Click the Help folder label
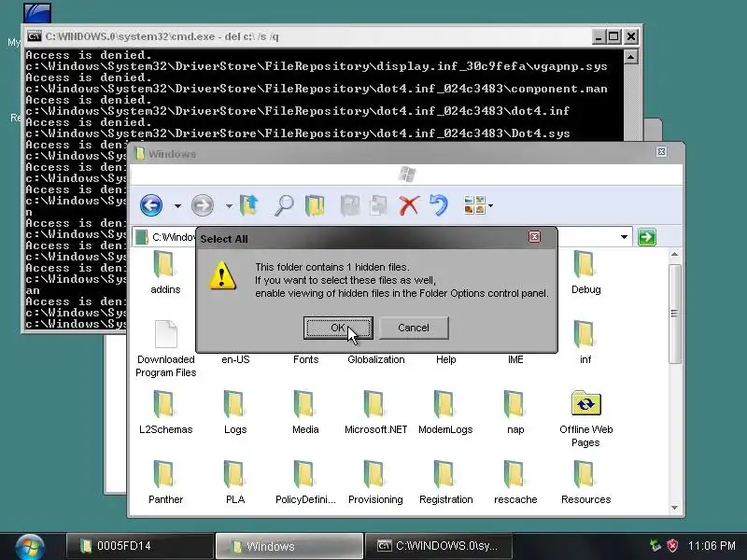747x560 pixels. 446,359
